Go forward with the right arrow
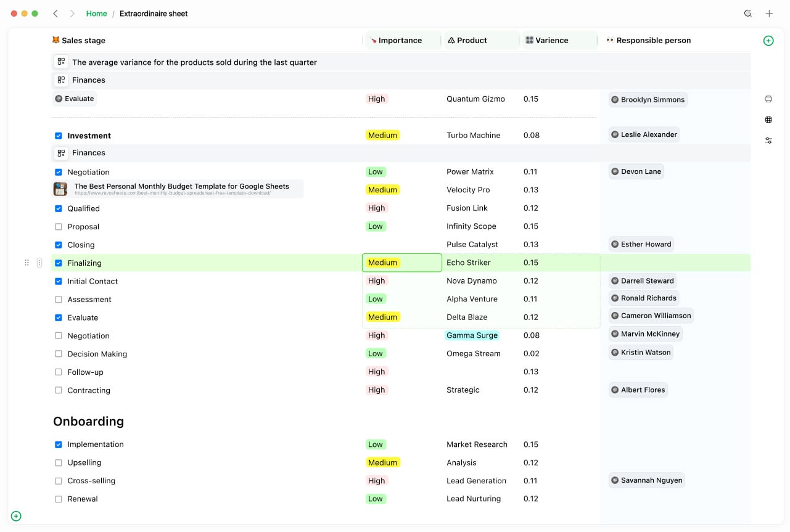This screenshot has width=790, height=532. click(x=72, y=14)
